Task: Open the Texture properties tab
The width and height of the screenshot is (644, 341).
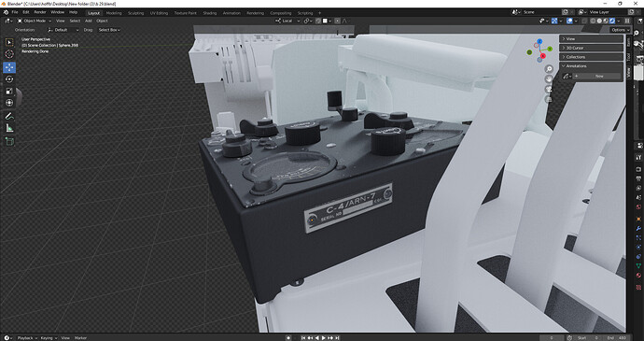Action: [x=638, y=287]
